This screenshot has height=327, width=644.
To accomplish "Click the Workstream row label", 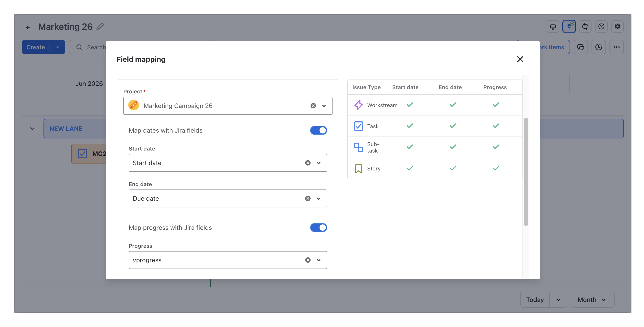I will (382, 105).
